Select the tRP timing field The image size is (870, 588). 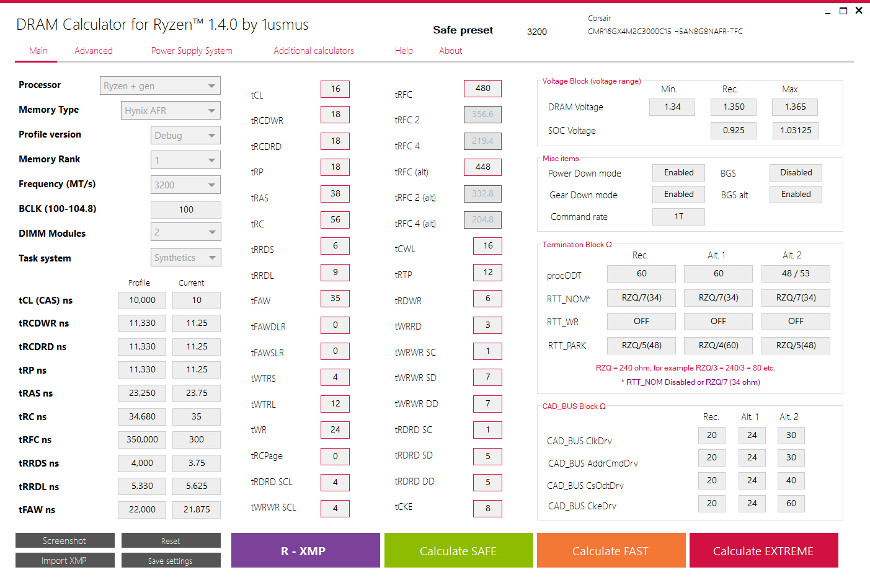[335, 167]
